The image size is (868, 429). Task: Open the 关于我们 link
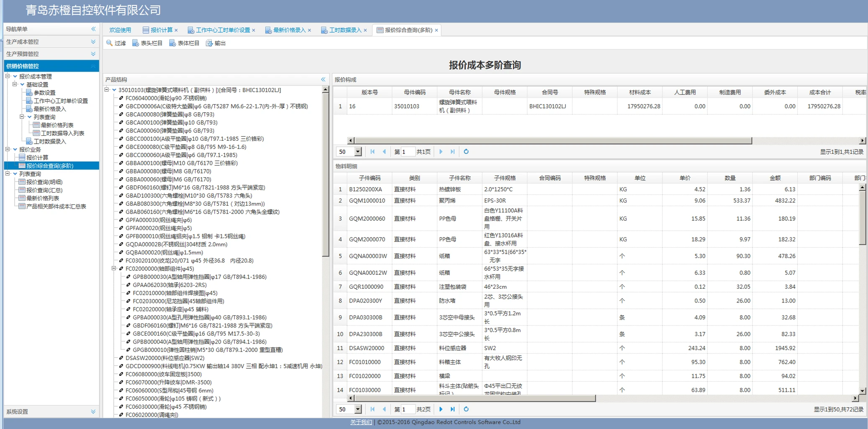coord(361,422)
